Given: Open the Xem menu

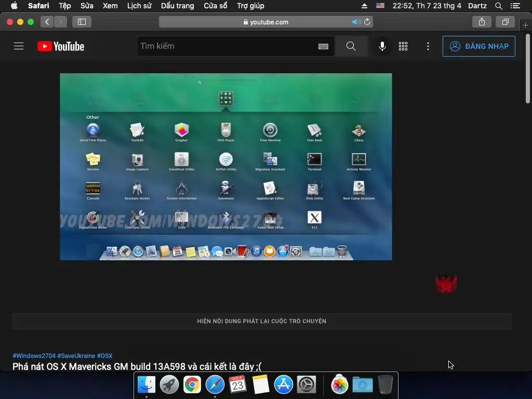Looking at the screenshot, I should pyautogui.click(x=110, y=6).
